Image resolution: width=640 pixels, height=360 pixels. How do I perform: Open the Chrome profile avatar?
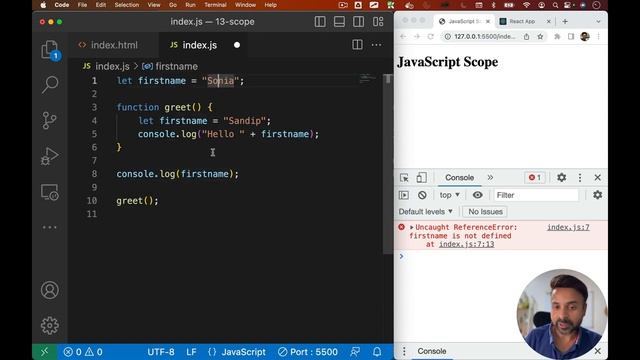[584, 36]
